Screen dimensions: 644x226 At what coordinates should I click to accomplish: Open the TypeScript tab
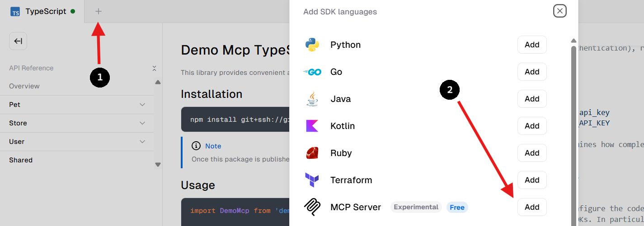pos(42,11)
